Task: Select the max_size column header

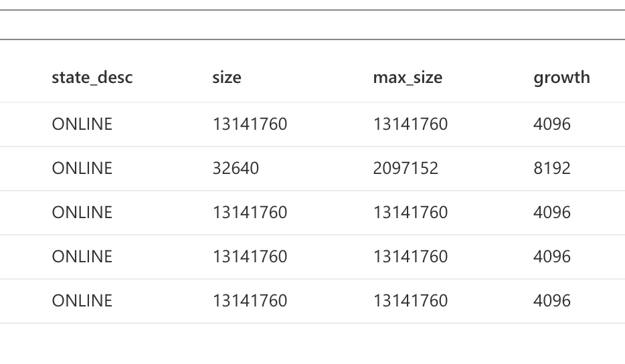Action: (x=408, y=78)
